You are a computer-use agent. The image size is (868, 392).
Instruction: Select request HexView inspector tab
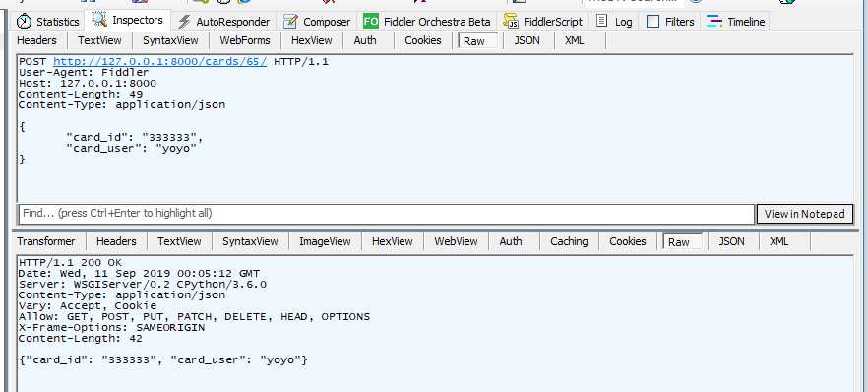click(312, 40)
